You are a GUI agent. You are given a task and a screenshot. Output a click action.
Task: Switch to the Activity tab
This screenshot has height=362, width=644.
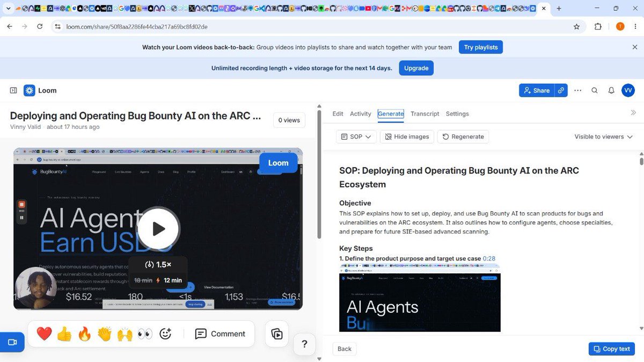pyautogui.click(x=361, y=114)
